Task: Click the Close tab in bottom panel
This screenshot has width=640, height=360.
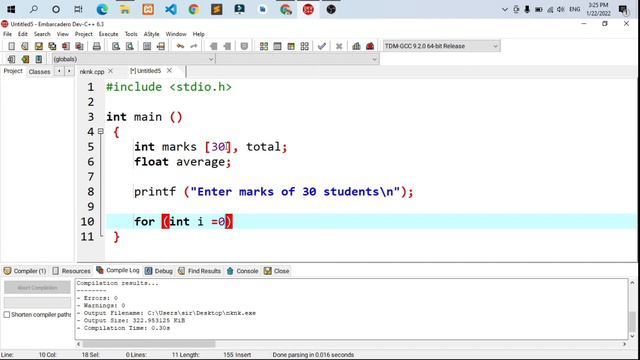Action: (x=277, y=271)
